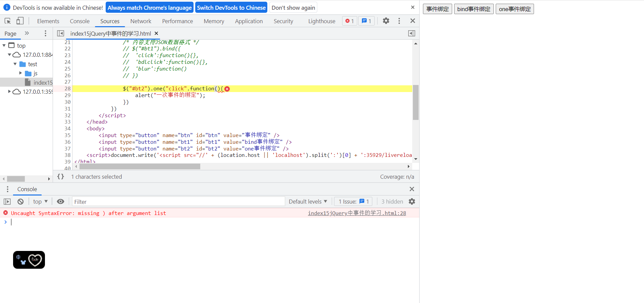The height and width of the screenshot is (303, 644).
Task: Close the Console drawer
Action: tap(412, 189)
